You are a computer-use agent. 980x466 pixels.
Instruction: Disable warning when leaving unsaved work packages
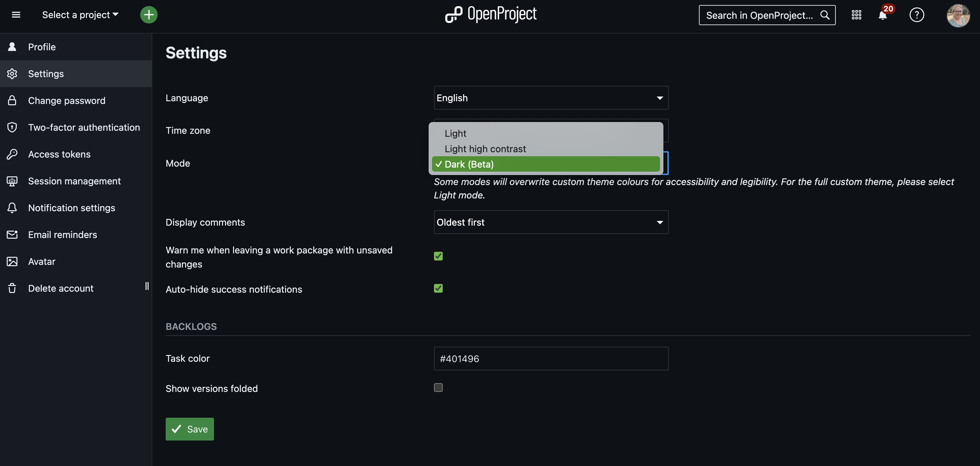438,256
